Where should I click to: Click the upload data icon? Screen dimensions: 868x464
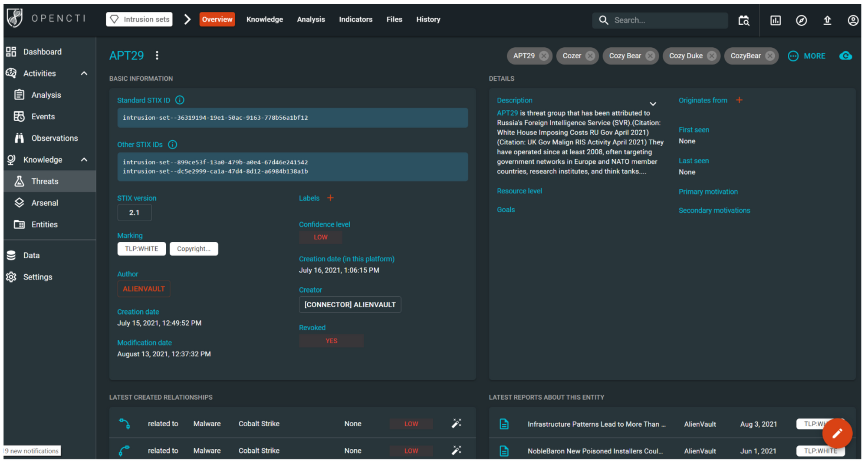click(x=827, y=20)
